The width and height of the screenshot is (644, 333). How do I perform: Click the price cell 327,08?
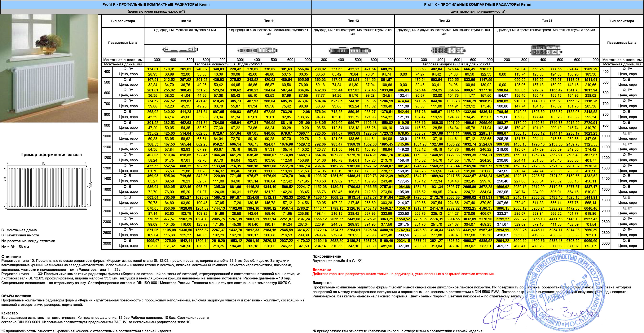coord(403,246)
